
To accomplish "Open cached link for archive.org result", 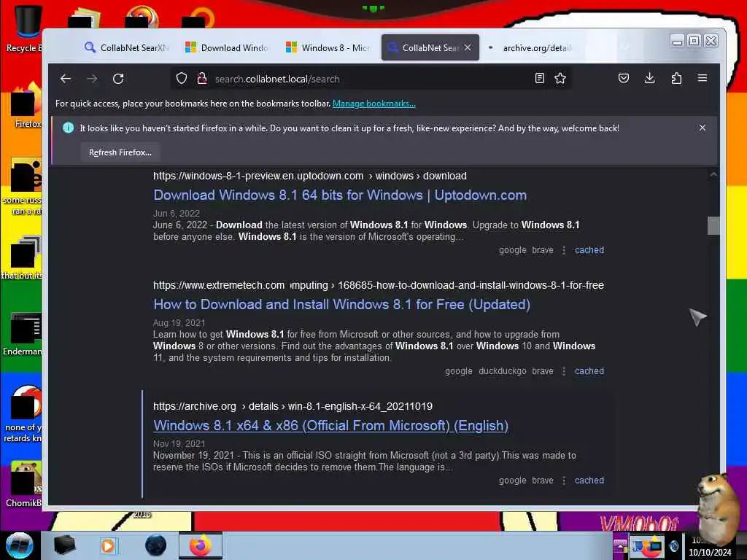I will pyautogui.click(x=589, y=481).
